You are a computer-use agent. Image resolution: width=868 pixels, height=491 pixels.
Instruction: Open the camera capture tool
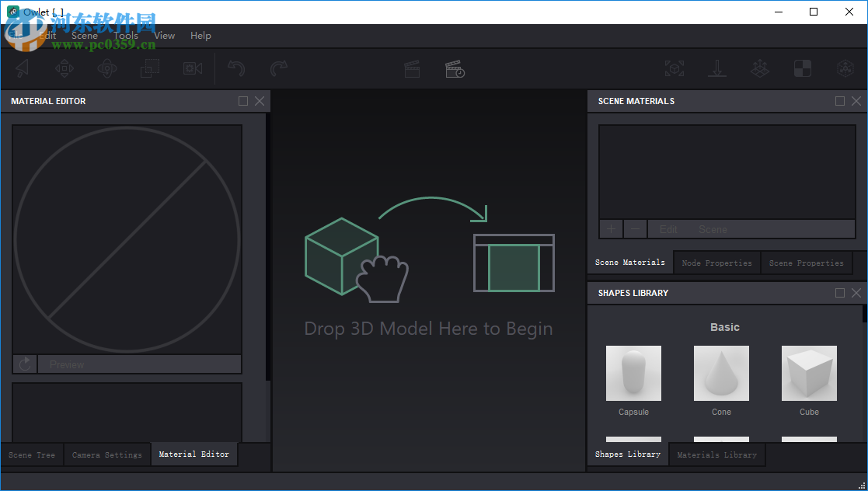pyautogui.click(x=192, y=68)
